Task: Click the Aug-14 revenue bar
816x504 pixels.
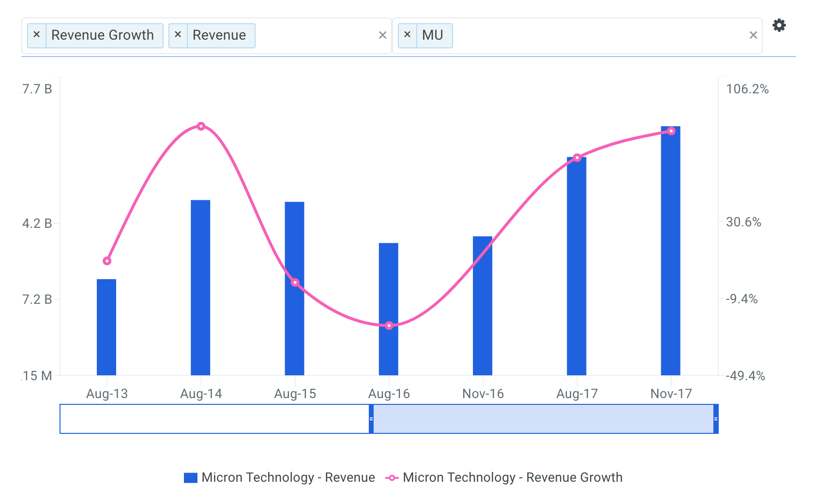Action: click(x=200, y=287)
